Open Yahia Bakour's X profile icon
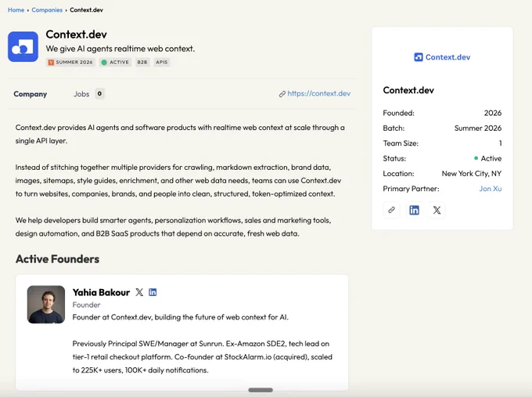 (139, 292)
